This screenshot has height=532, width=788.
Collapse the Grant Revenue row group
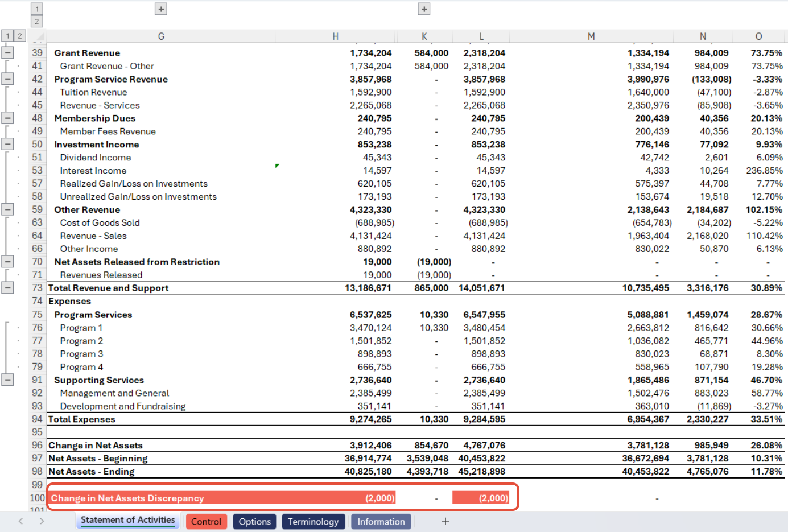coord(7,53)
